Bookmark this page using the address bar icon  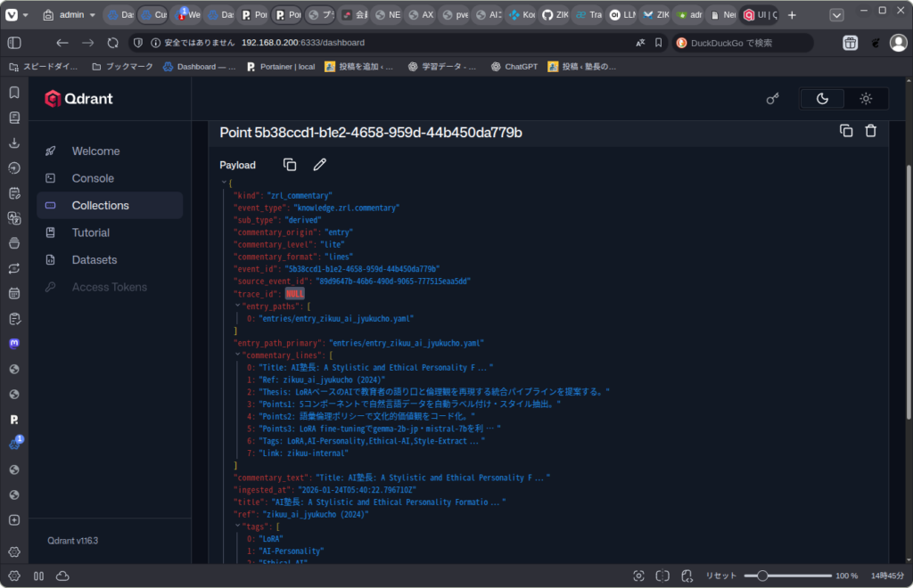(x=659, y=43)
